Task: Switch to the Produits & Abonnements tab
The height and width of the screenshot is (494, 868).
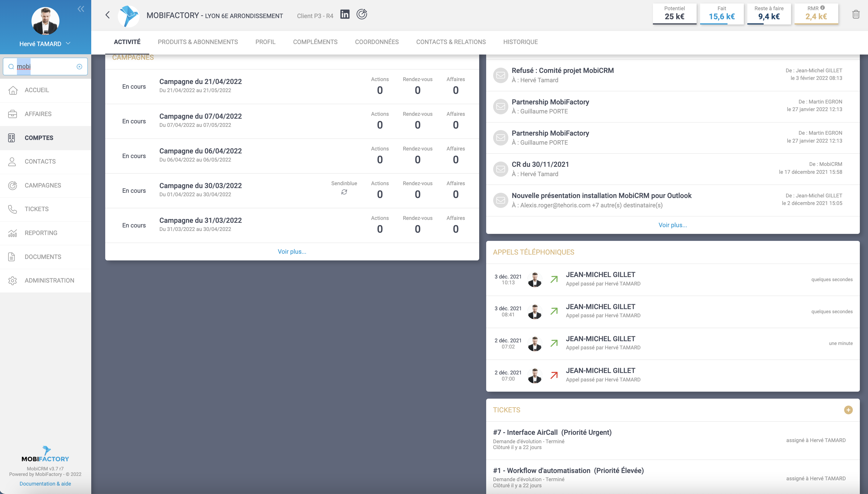Action: tap(198, 42)
